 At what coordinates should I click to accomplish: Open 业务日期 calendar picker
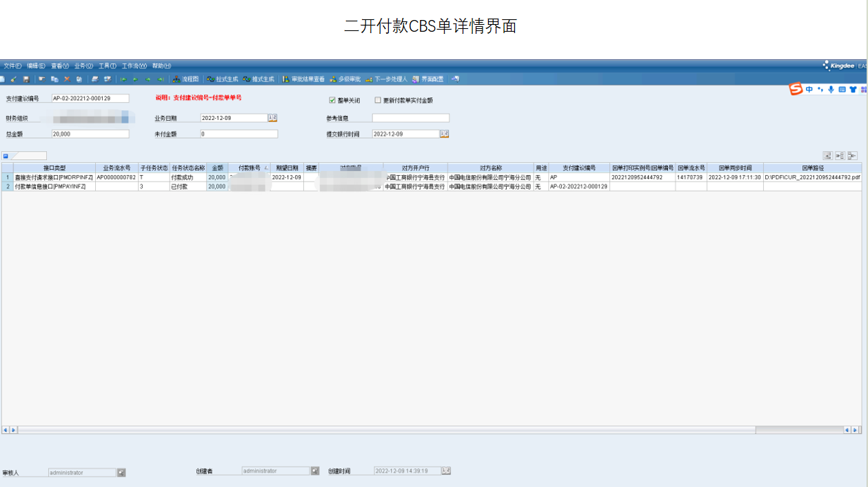click(x=272, y=117)
